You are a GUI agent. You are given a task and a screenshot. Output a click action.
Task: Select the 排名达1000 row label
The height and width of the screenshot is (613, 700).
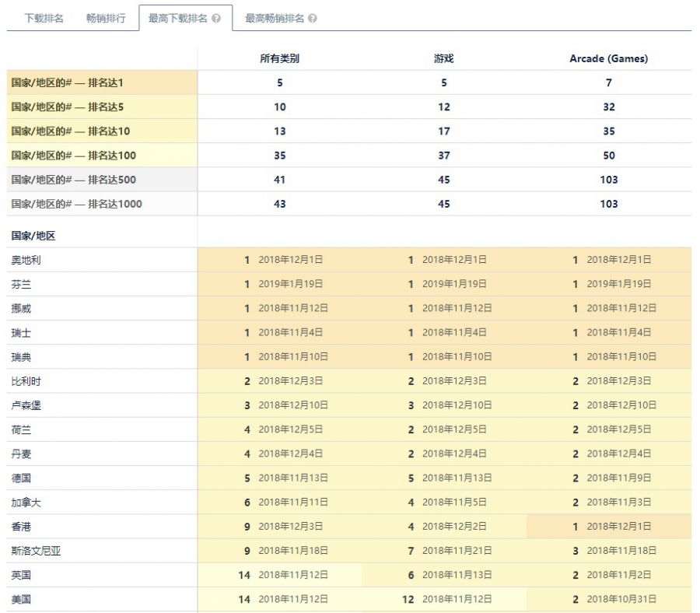pyautogui.click(x=102, y=204)
